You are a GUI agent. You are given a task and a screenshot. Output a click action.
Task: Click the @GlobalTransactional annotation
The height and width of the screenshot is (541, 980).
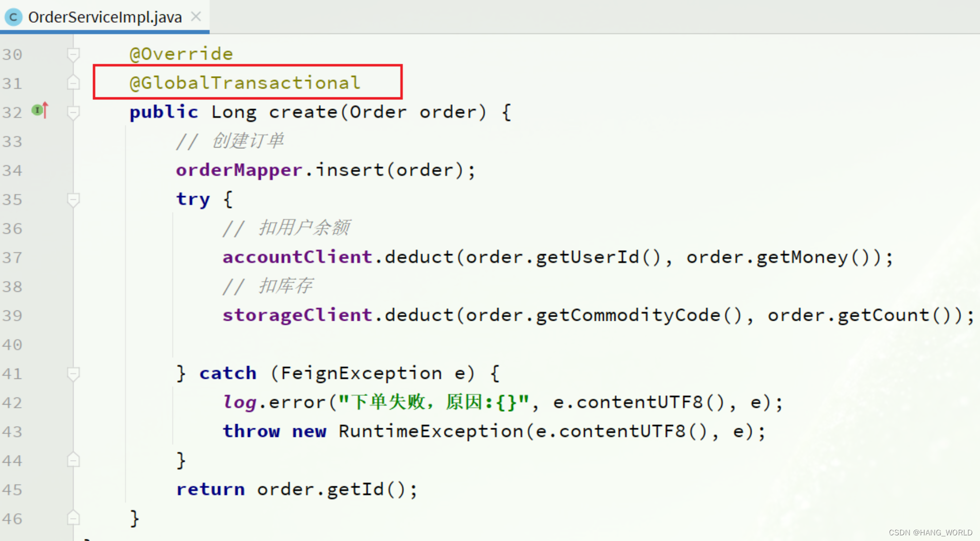point(245,83)
